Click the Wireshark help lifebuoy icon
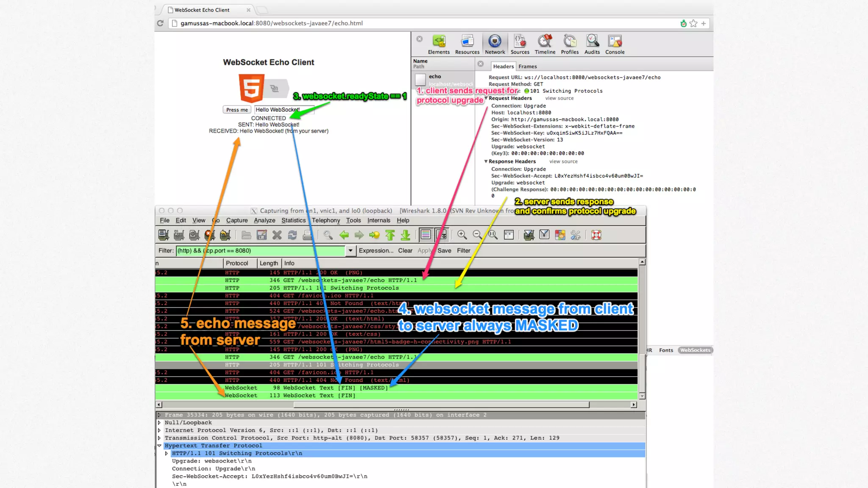868x488 pixels. [x=596, y=235]
